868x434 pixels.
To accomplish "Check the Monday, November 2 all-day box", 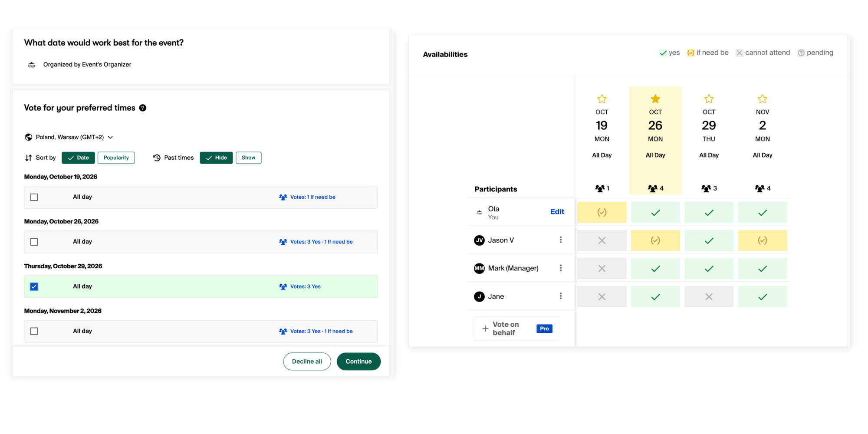I will click(x=34, y=332).
